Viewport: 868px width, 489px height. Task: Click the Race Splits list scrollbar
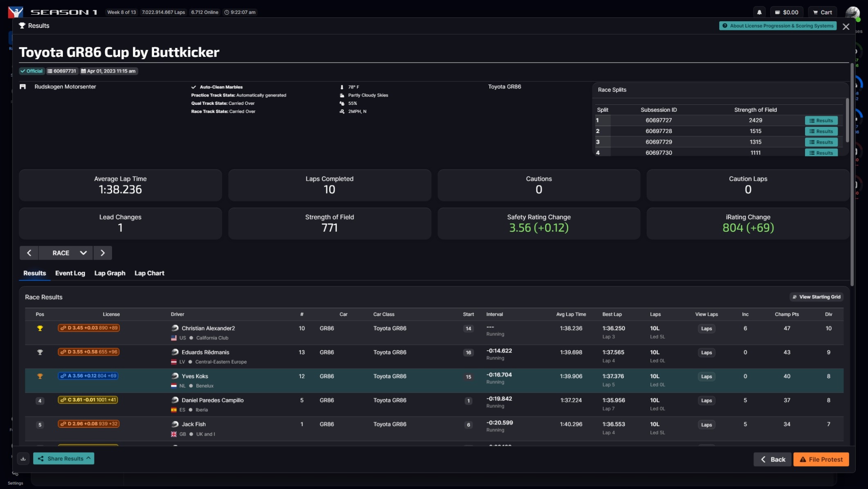[847, 121]
